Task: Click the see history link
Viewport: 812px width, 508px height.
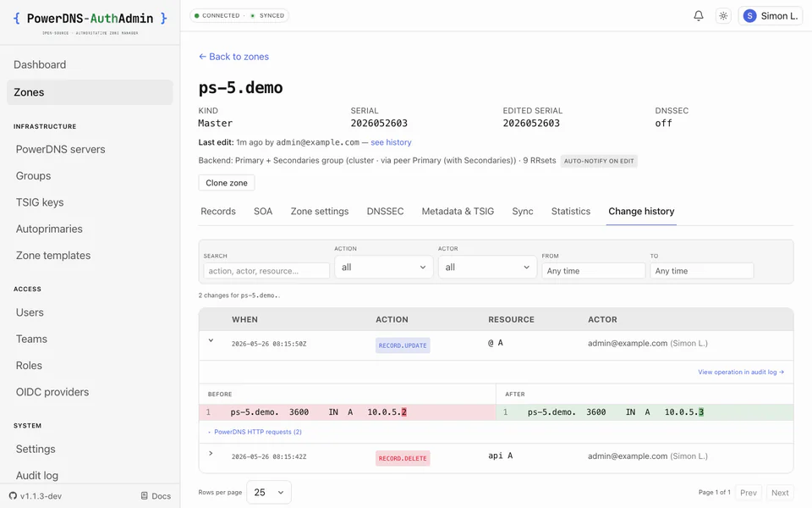Action: pyautogui.click(x=391, y=142)
